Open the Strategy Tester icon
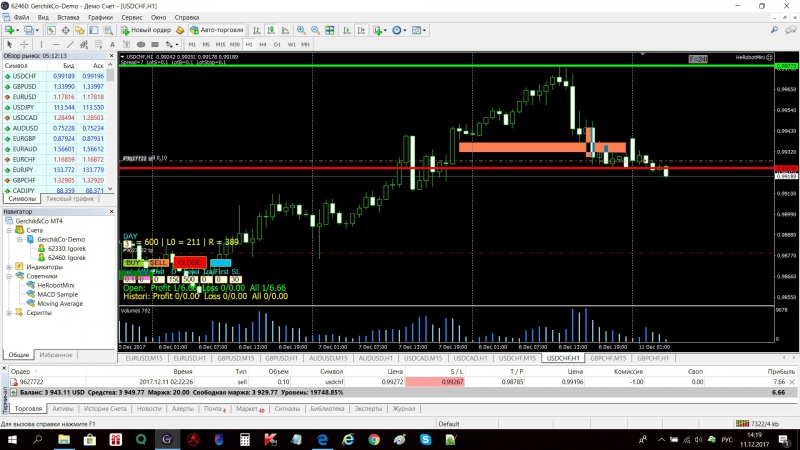Screen dimensions: 800x450 pos(108,30)
